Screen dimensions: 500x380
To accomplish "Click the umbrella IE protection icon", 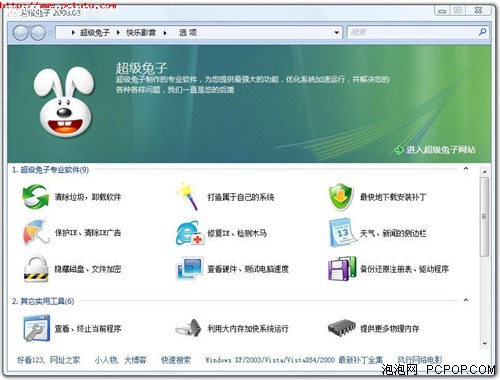I will point(35,232).
